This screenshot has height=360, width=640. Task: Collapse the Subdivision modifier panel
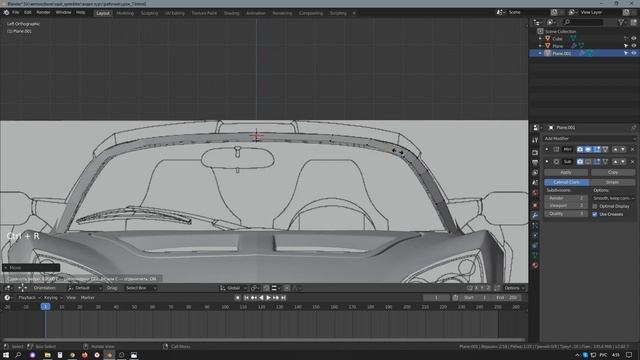click(x=547, y=162)
